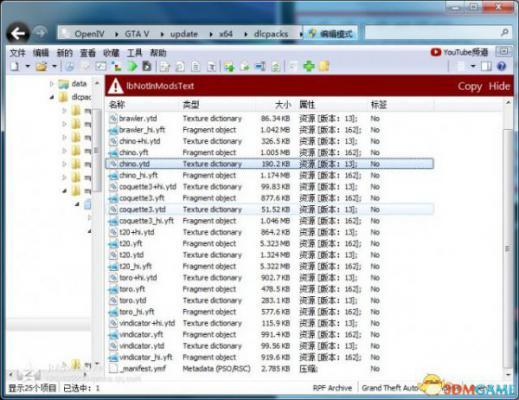
Task: Click the new blank document toolbar icon
Action: click(x=14, y=66)
